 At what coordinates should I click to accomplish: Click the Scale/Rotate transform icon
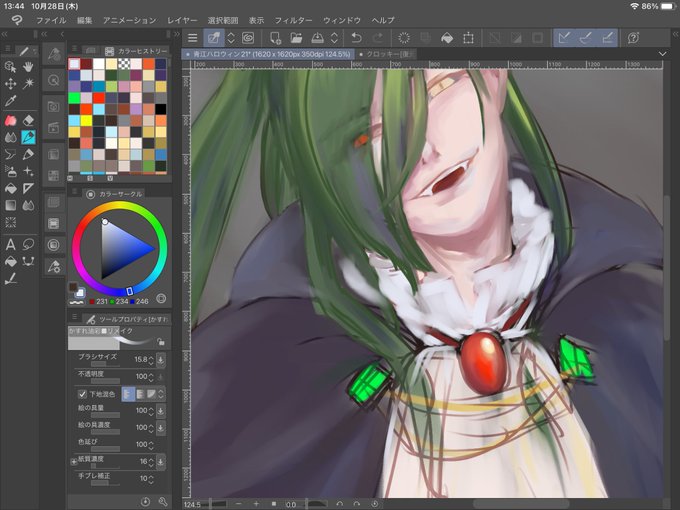click(468, 38)
